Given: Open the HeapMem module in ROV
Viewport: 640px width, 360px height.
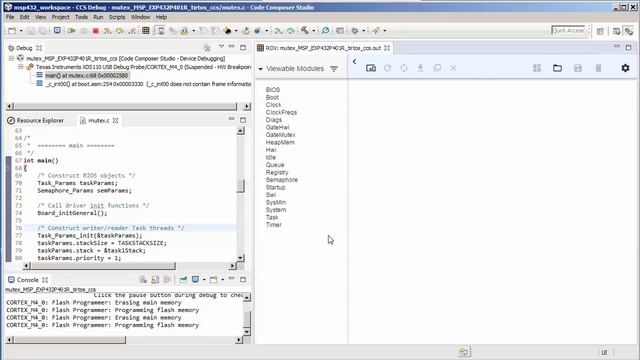Looking at the screenshot, I should [280, 142].
